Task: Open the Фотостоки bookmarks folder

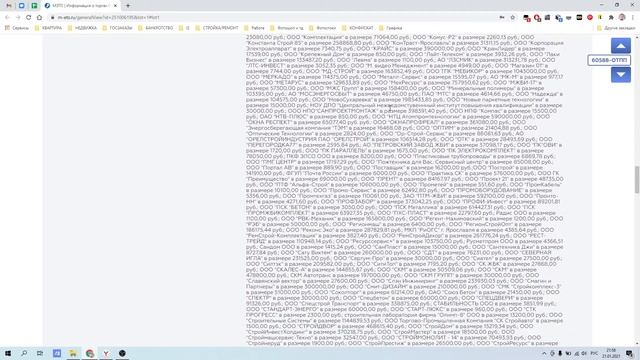Action: click(322, 28)
